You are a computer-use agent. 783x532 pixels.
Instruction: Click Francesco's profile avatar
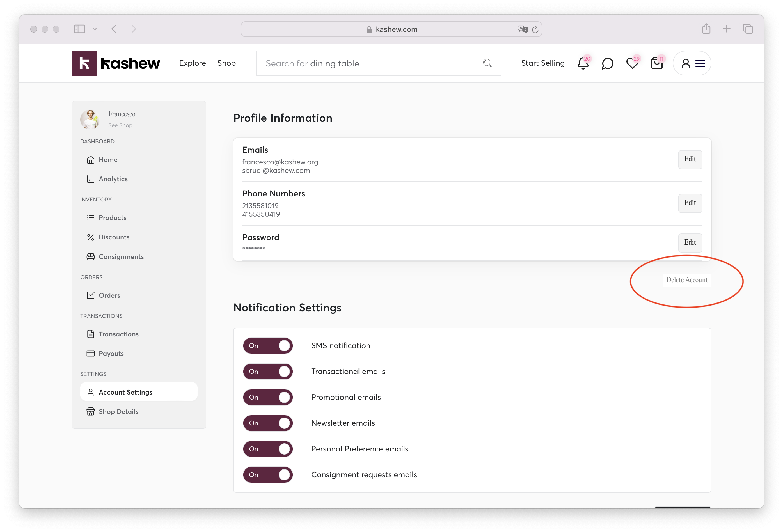90,119
